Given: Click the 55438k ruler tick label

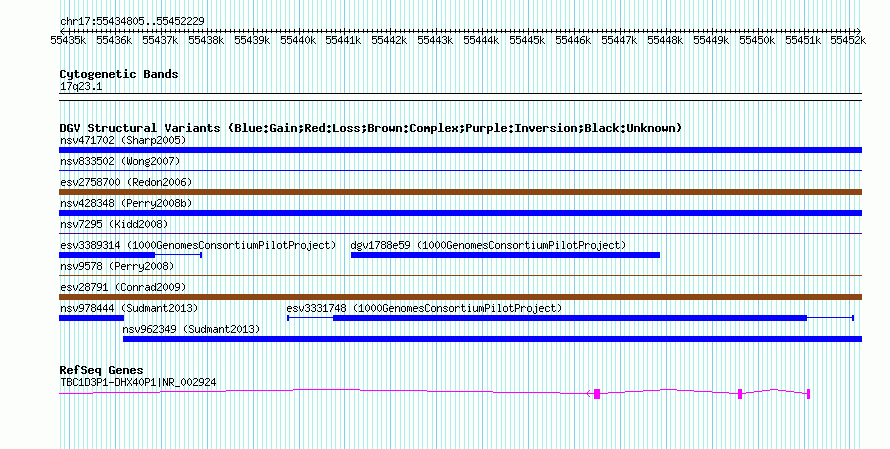Looking at the screenshot, I should click(x=206, y=40).
